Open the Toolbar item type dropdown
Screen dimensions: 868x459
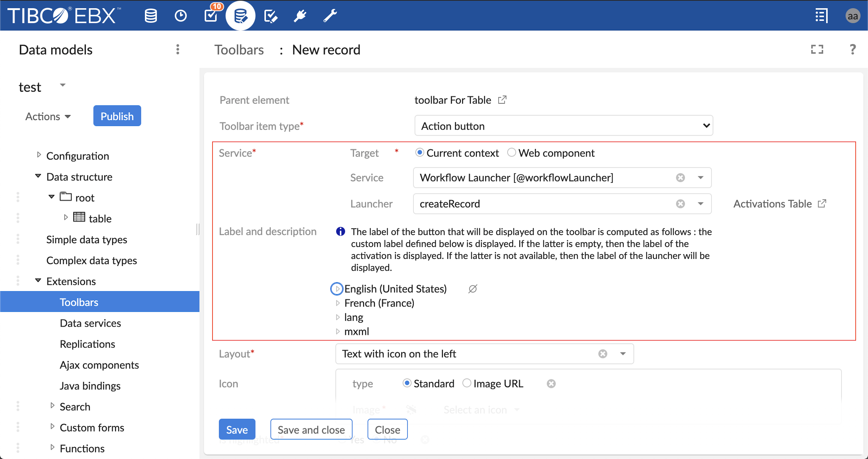[563, 126]
